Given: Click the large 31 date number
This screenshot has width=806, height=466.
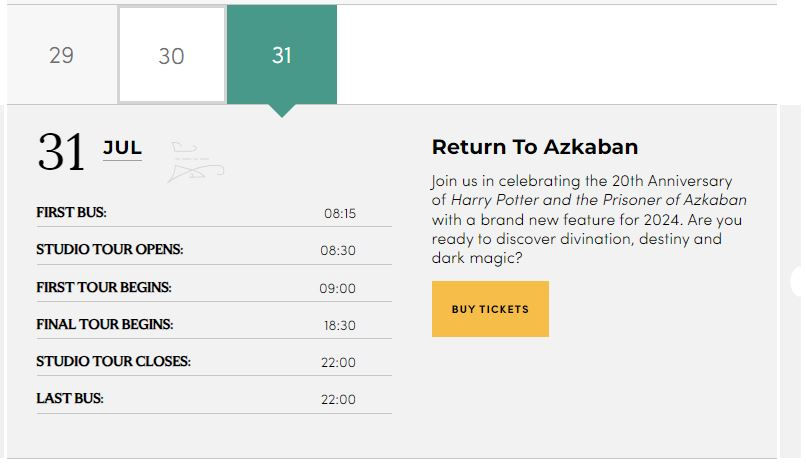Looking at the screenshot, I should point(61,152).
